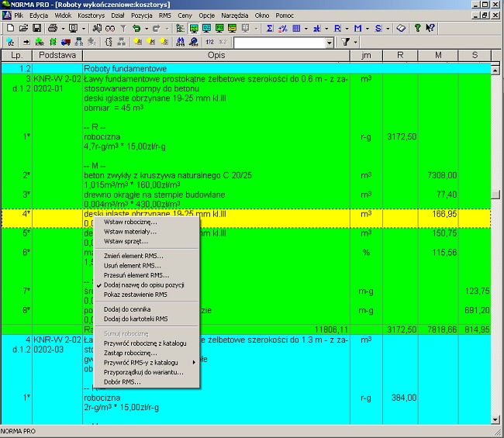Click the 'Opis' column header
The height and width of the screenshot is (438, 504).
click(x=216, y=56)
